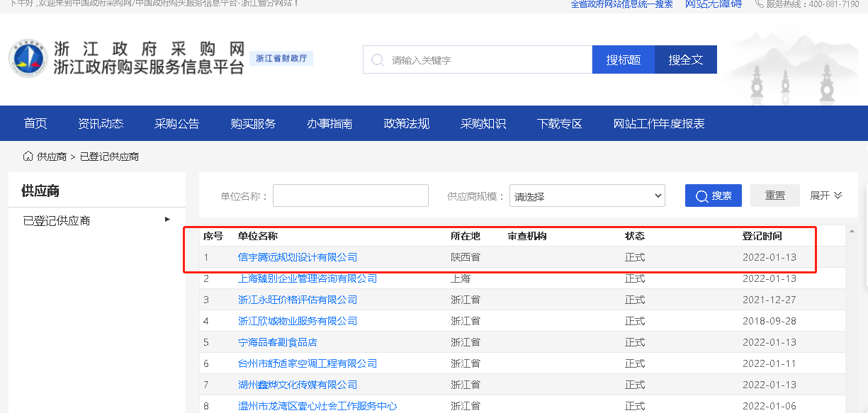Open the 采购公告 navigation menu
The width and height of the screenshot is (868, 413).
(x=177, y=123)
